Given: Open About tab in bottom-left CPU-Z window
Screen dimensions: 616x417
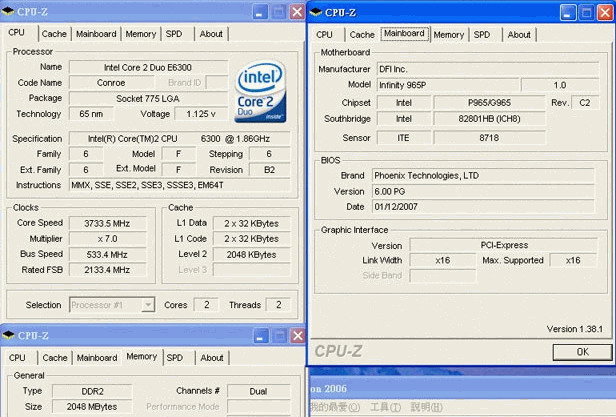Looking at the screenshot, I should click(x=212, y=358).
